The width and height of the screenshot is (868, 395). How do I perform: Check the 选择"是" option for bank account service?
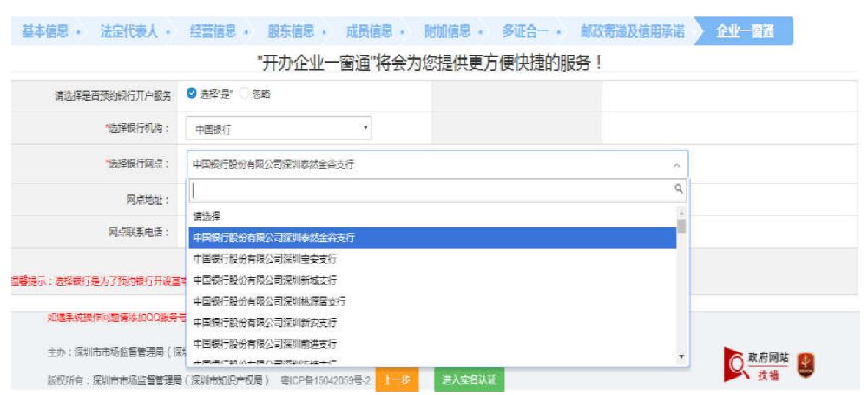(x=193, y=94)
